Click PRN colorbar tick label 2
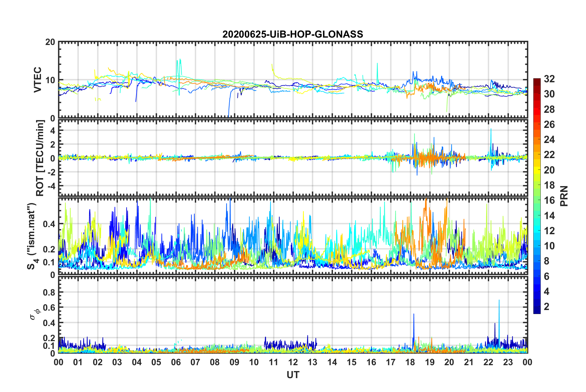This screenshot has height=392, width=586. coord(546,307)
